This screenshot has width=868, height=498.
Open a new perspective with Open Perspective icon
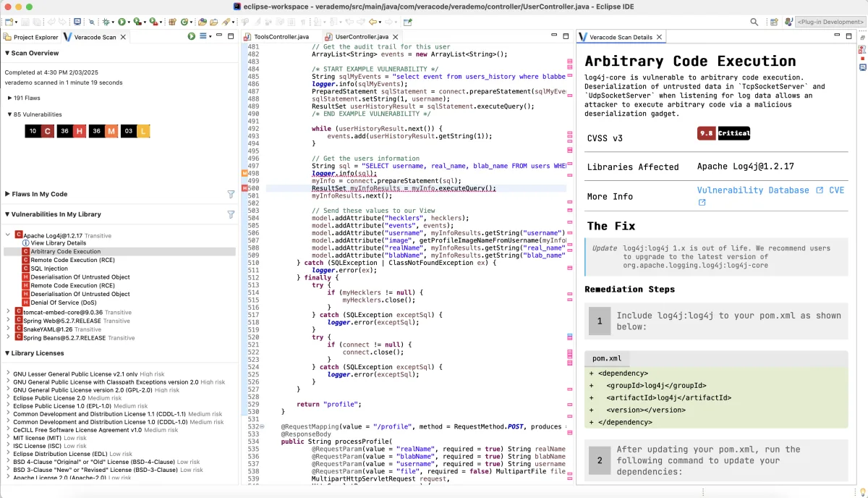tap(775, 22)
